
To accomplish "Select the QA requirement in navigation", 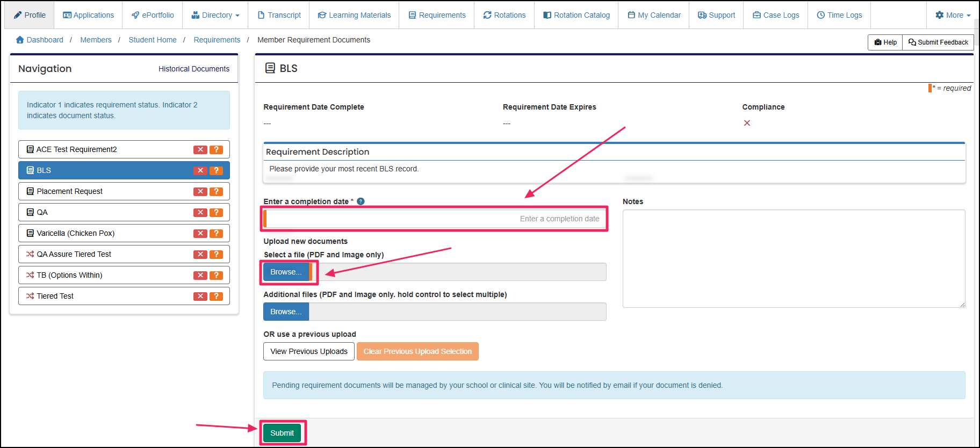I will pyautogui.click(x=124, y=212).
